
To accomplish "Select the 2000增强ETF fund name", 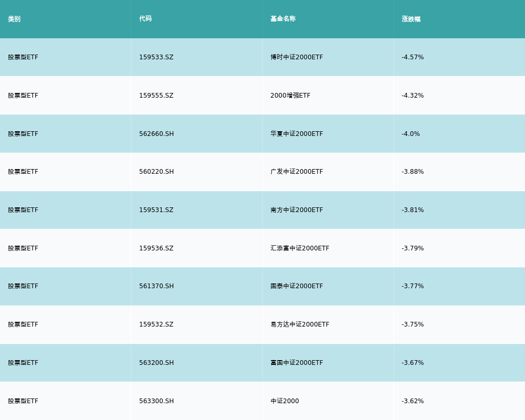I will [x=290, y=96].
